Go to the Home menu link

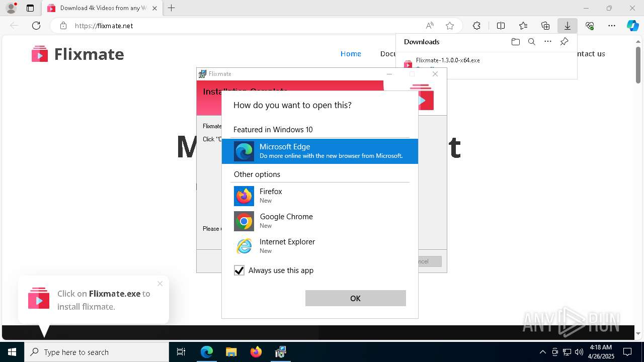[351, 54]
